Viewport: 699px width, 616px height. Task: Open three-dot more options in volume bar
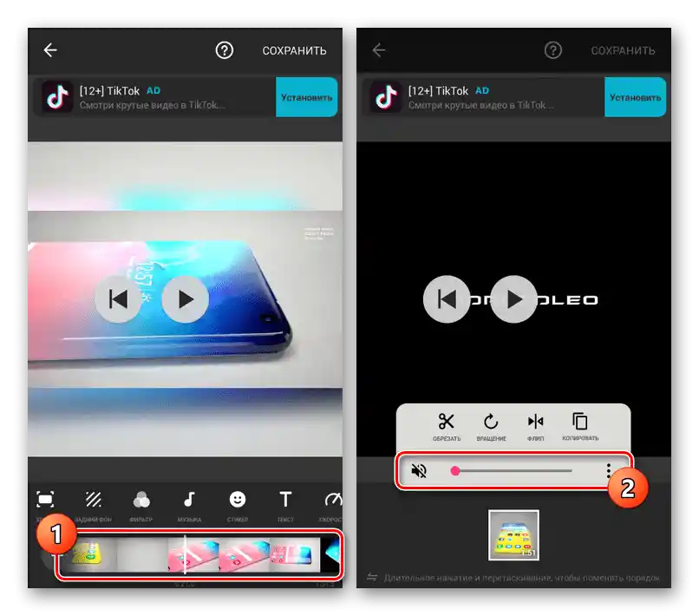(x=609, y=470)
